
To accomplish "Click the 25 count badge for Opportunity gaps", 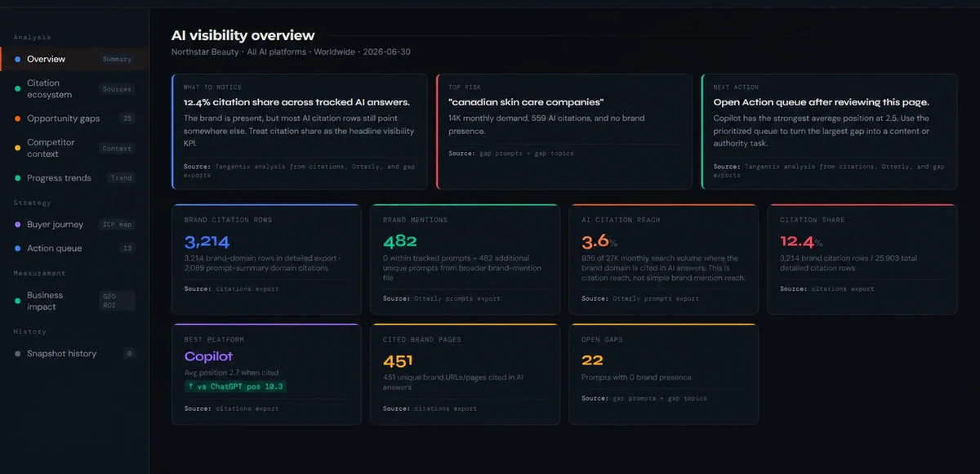I will (x=127, y=118).
